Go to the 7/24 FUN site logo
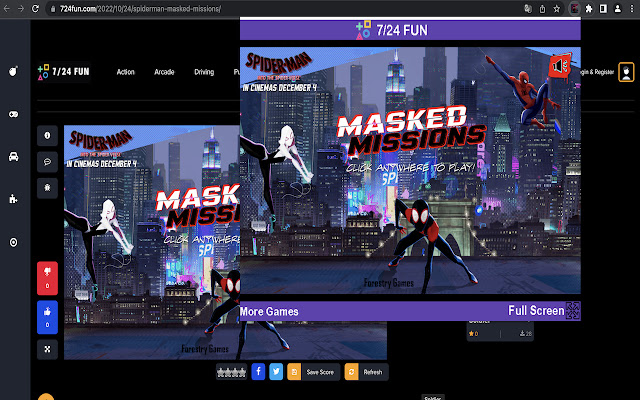The height and width of the screenshot is (400, 640). pyautogui.click(x=64, y=72)
